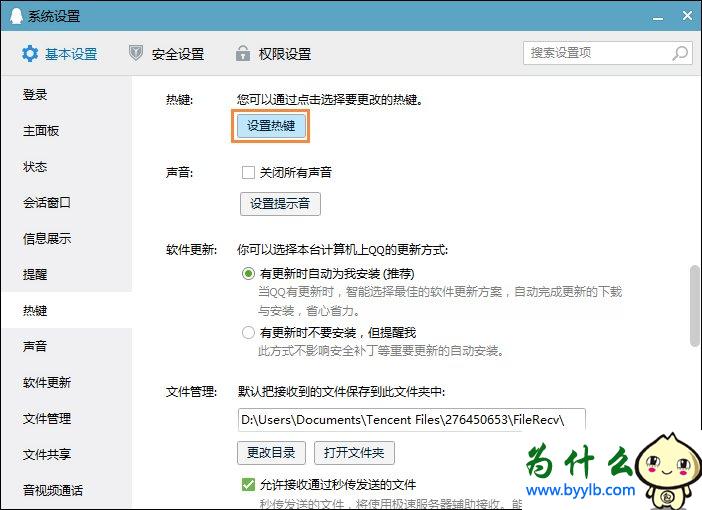
Task: Jump to 声音 in the sidebar
Action: tap(66, 346)
